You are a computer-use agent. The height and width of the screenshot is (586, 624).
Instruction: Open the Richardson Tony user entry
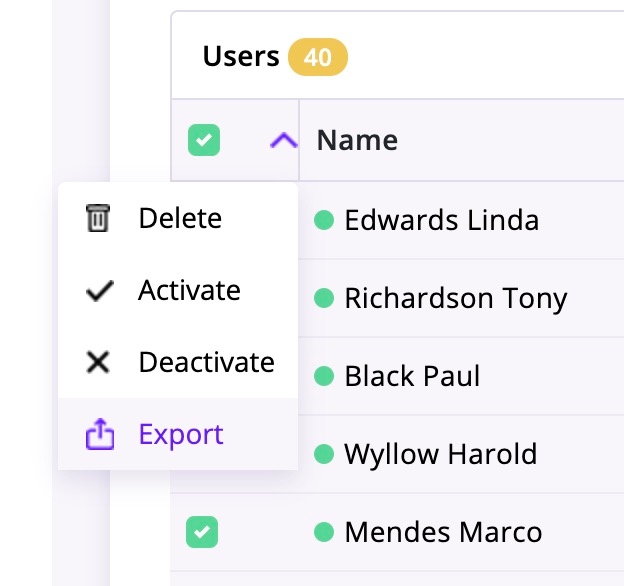click(x=455, y=297)
